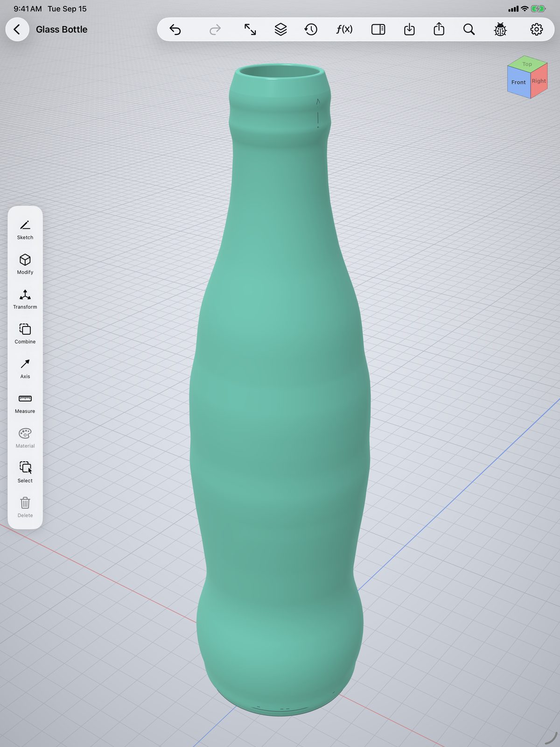Open the Modify tool menu
The height and width of the screenshot is (747, 560).
pos(25,264)
